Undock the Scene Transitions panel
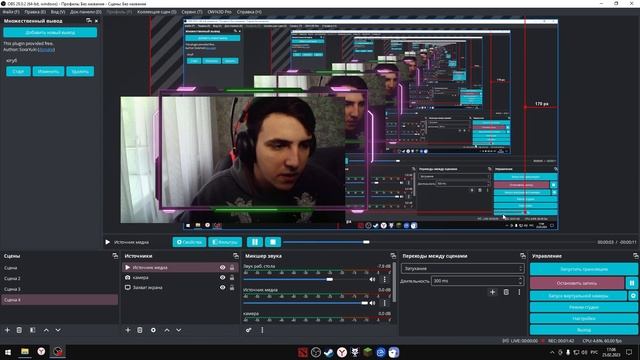640x360 pixels. (523, 256)
